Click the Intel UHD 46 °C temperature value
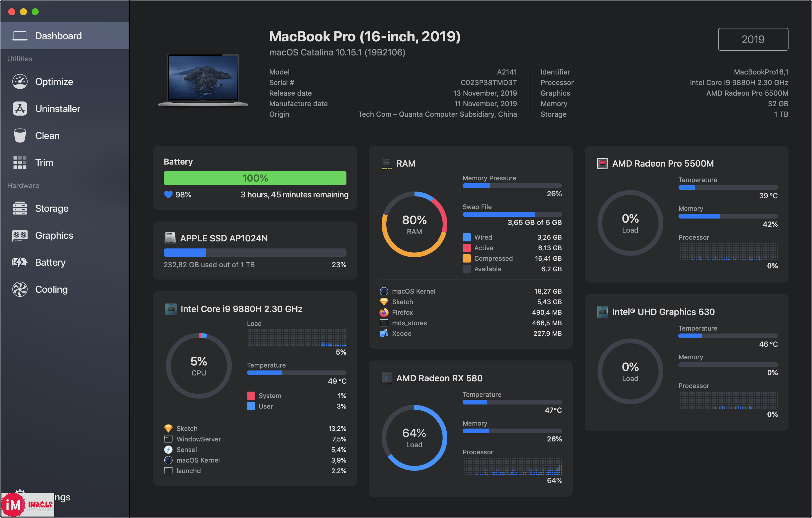This screenshot has width=812, height=518. click(x=768, y=344)
